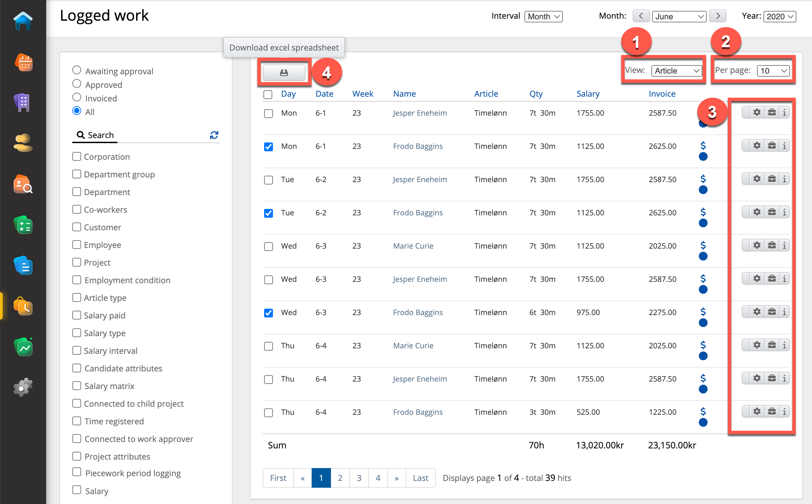Image resolution: width=812 pixels, height=504 pixels.
Task: Click the download Excel spreadsheet button
Action: [x=284, y=73]
